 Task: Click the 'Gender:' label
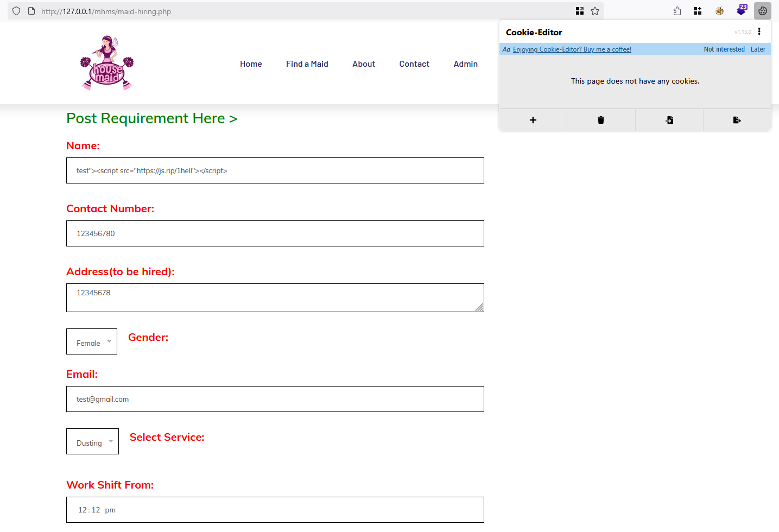coord(148,337)
